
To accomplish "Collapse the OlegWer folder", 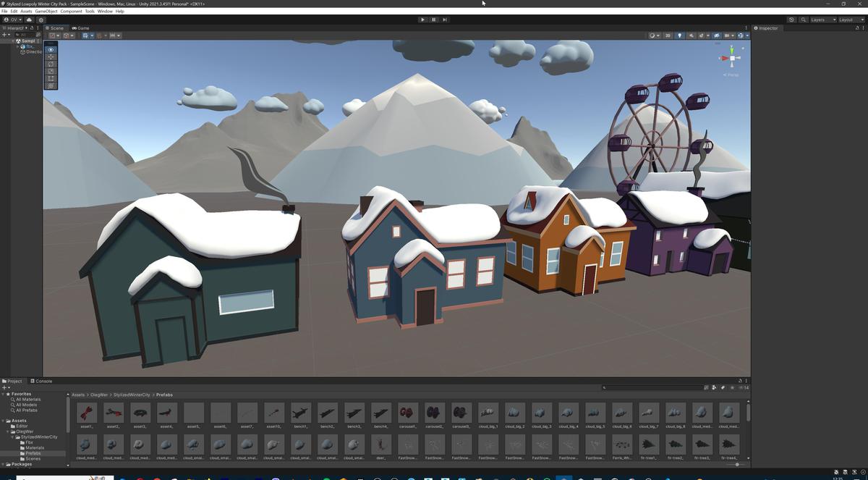I will click(7, 431).
